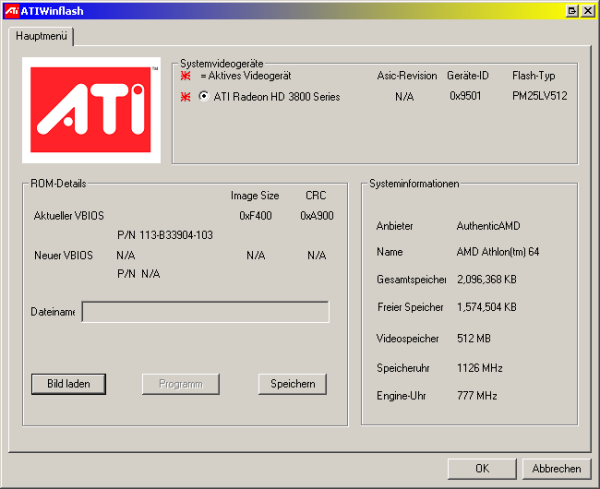This screenshot has height=489, width=600.
Task: Click the part number P/N 113-B33904-103
Action: (165, 235)
